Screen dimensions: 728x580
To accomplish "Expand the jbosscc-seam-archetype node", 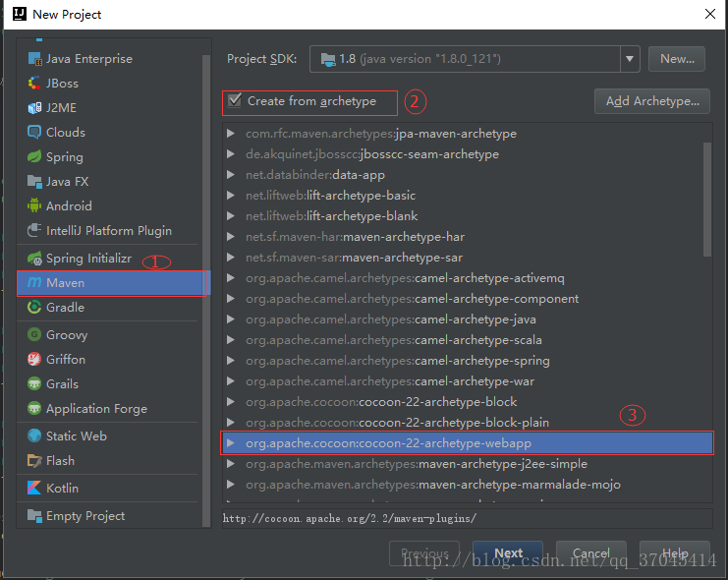I will pos(230,153).
